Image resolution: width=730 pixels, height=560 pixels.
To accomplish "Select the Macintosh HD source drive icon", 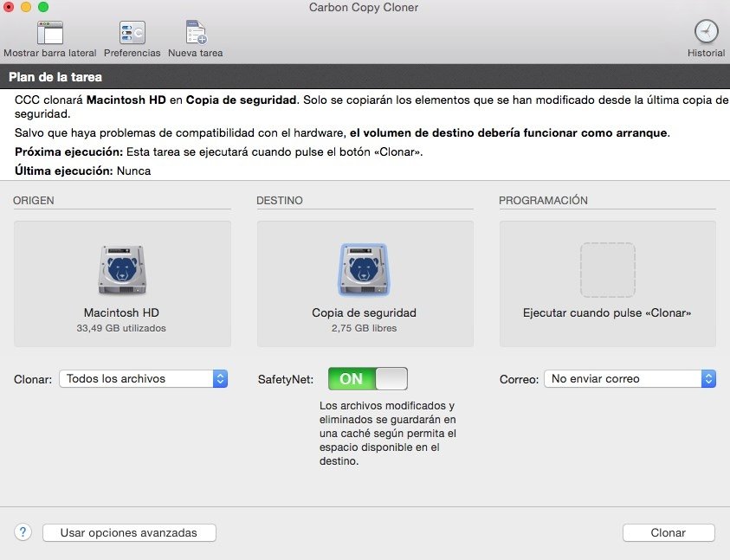I will coord(122,270).
